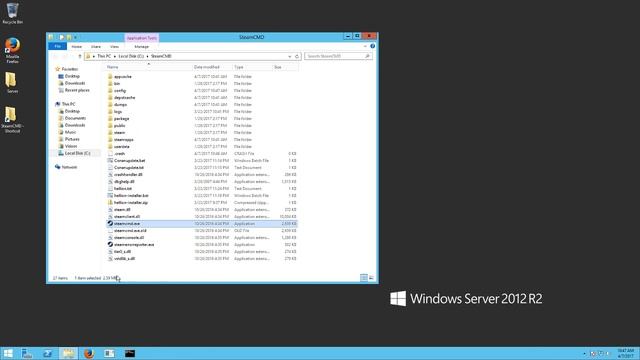Open the quick access toolbar dropdown
Image resolution: width=640 pixels, height=360 pixels.
[76, 37]
